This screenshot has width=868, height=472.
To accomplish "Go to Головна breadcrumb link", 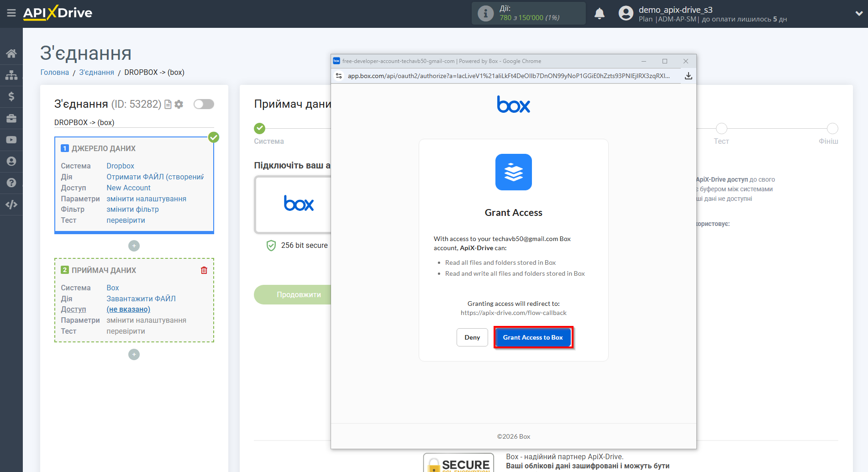I will [x=54, y=72].
